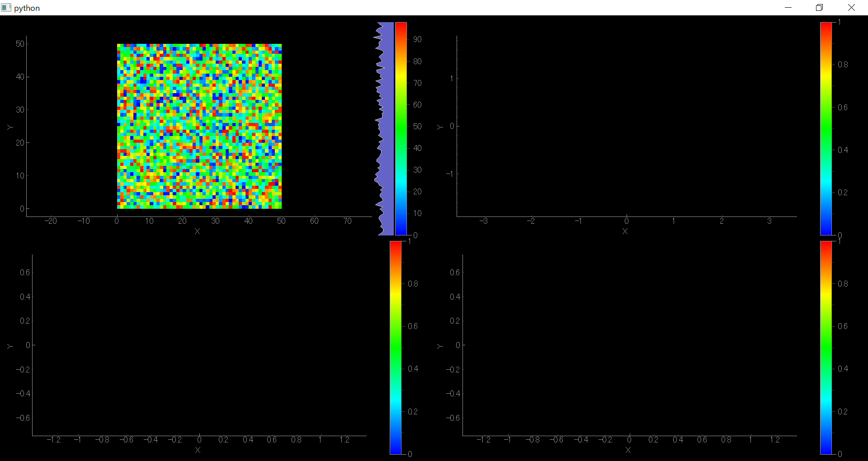Click the 50 tick label on the image Y axis

click(x=20, y=43)
